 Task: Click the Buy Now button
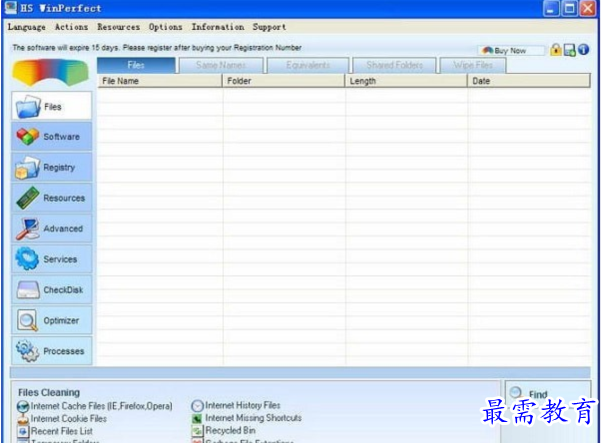pyautogui.click(x=511, y=50)
